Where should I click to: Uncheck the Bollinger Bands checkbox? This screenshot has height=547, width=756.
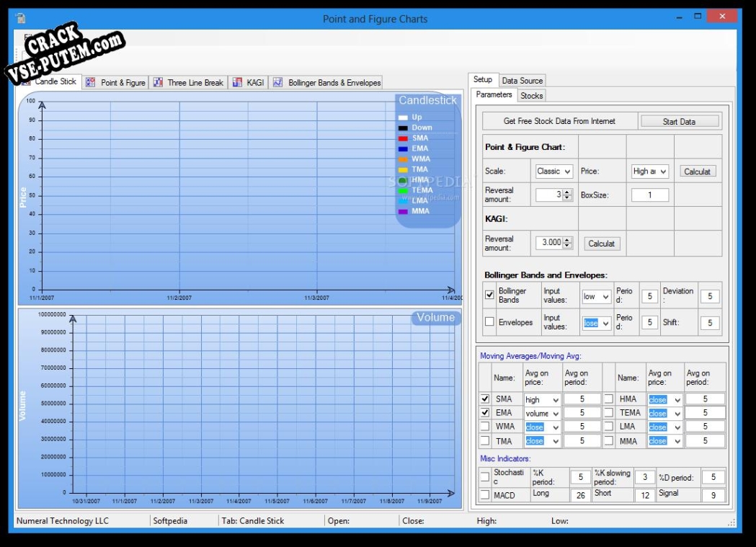click(490, 295)
